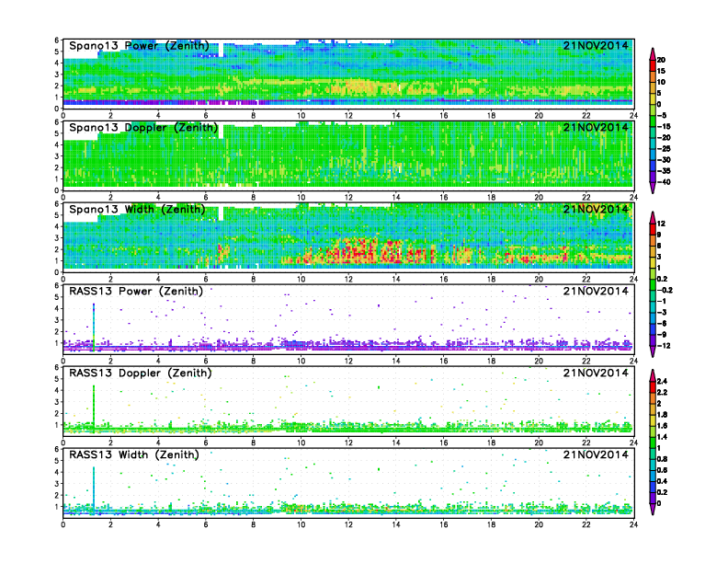The image size is (728, 563).
Task: Click the '-6' label on the middle colorbar
Action: click(x=662, y=323)
